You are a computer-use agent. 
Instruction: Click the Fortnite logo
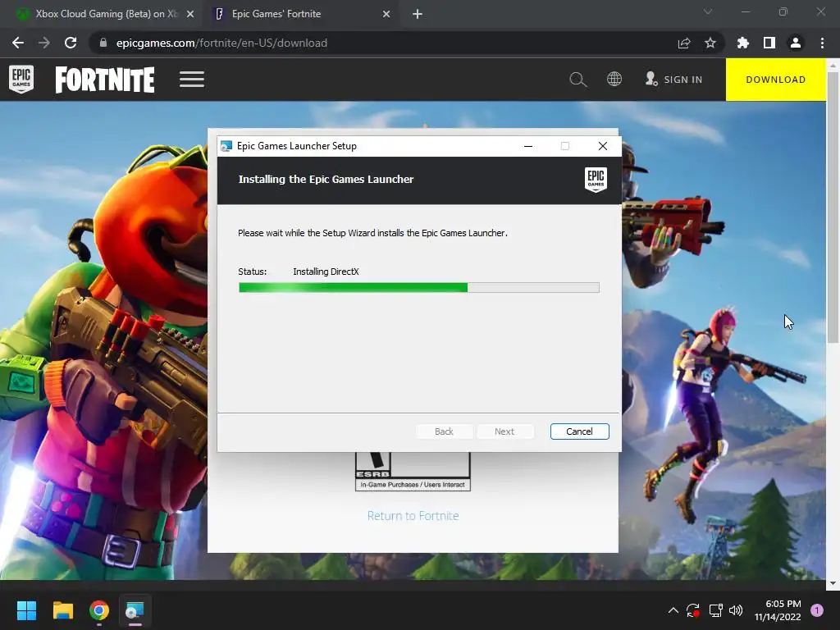105,80
